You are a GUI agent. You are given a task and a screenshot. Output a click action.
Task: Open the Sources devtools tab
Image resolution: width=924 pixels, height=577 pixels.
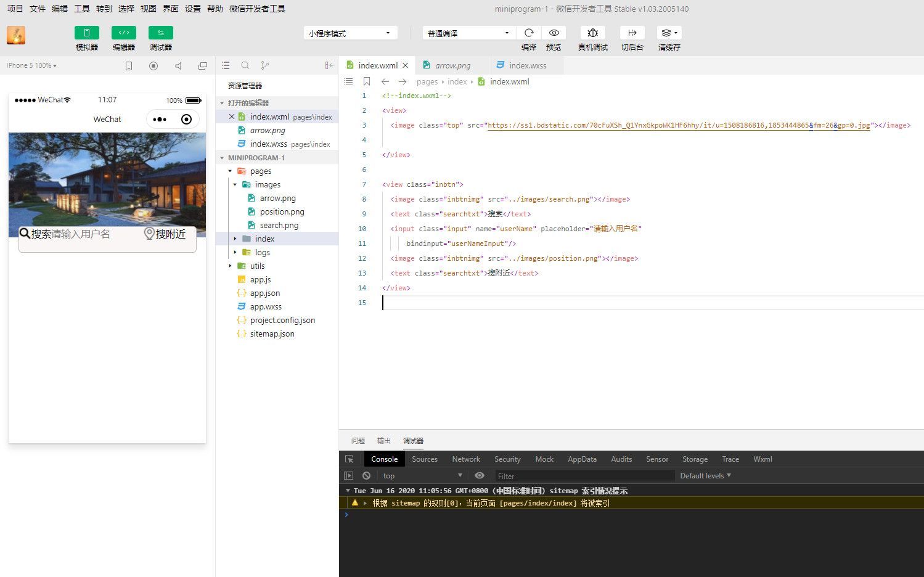pyautogui.click(x=425, y=459)
